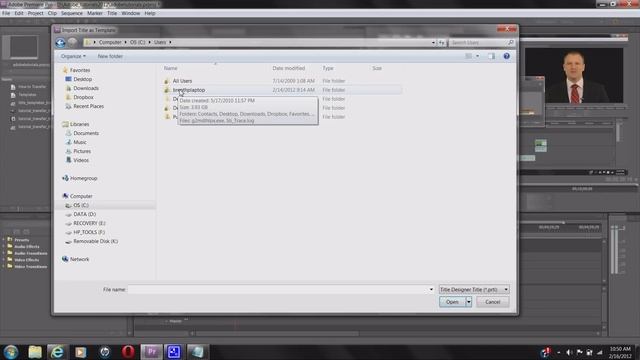Click the Forward navigation arrow in dialog
Viewport: 640px width, 360px height.
pyautogui.click(x=72, y=42)
